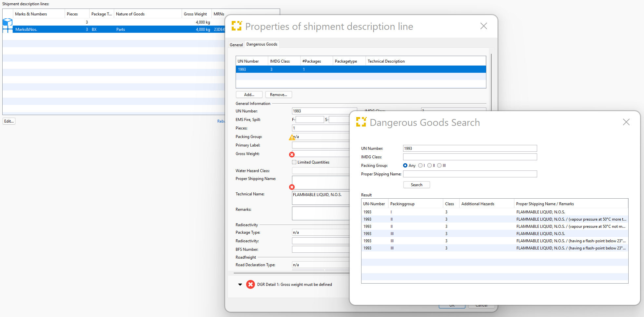
Task: Click the Pieces column header in the shipment lines table
Action: pos(77,14)
